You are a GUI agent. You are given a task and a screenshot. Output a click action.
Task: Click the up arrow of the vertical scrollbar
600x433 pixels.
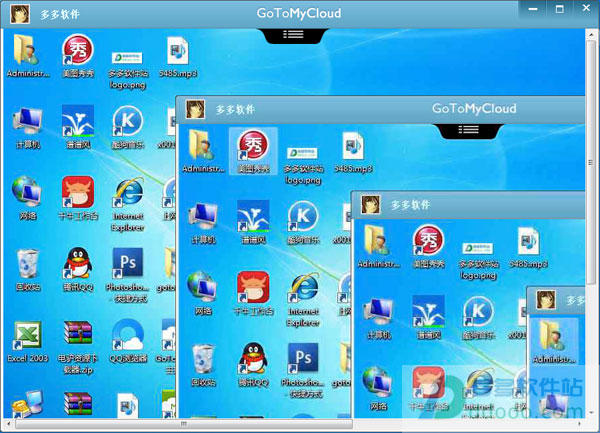tap(591, 34)
